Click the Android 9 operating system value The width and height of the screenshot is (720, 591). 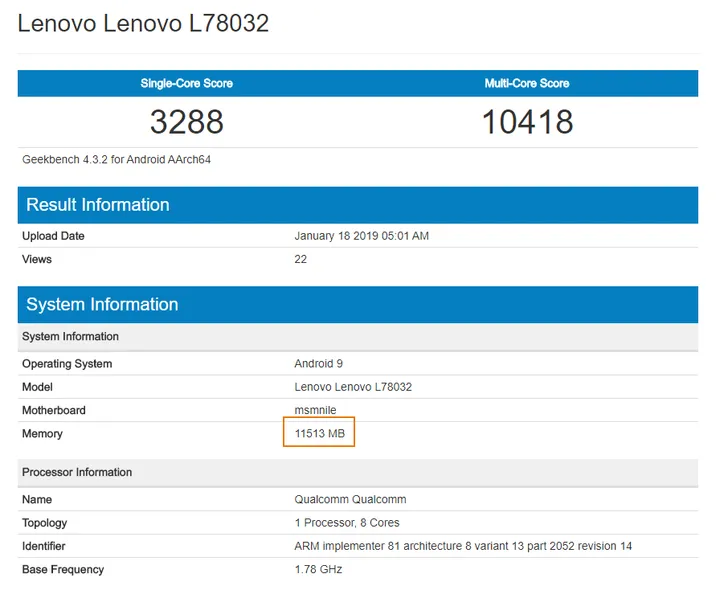318,364
